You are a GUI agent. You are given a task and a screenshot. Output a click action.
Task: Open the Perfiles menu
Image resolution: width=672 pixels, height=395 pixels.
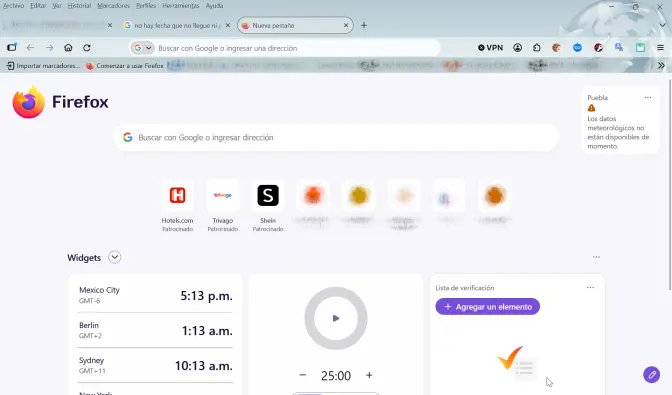(x=146, y=6)
